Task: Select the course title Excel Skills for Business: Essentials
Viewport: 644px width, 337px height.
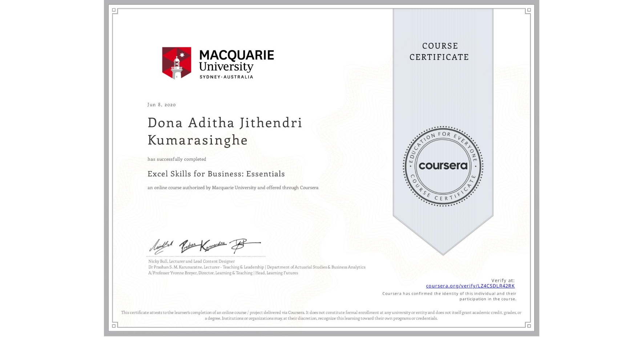Action: pos(216,174)
